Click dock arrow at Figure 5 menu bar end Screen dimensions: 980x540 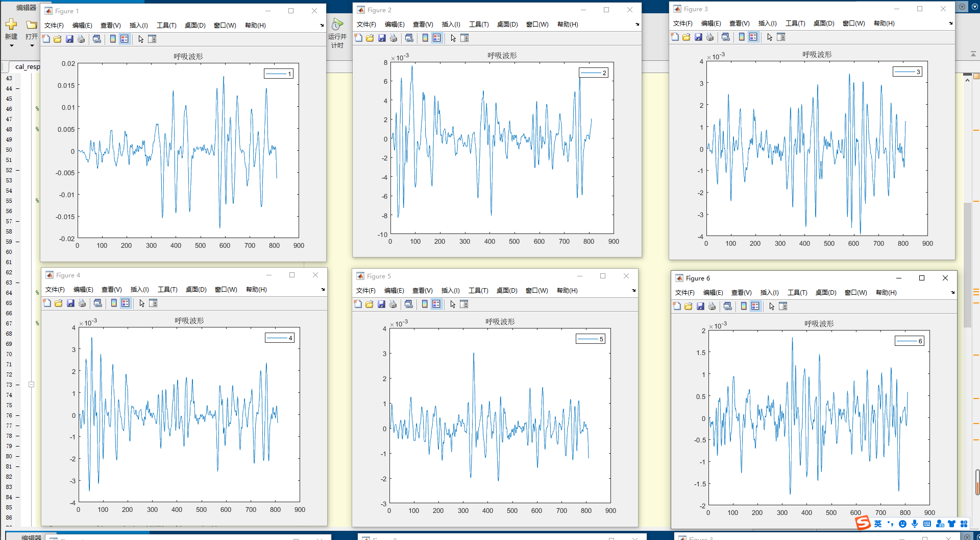pyautogui.click(x=633, y=291)
